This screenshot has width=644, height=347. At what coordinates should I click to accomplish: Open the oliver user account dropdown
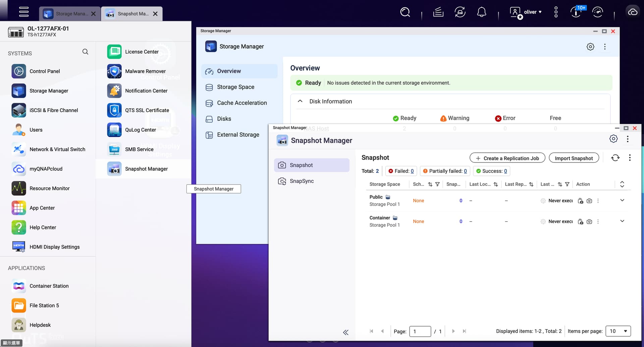pos(532,12)
